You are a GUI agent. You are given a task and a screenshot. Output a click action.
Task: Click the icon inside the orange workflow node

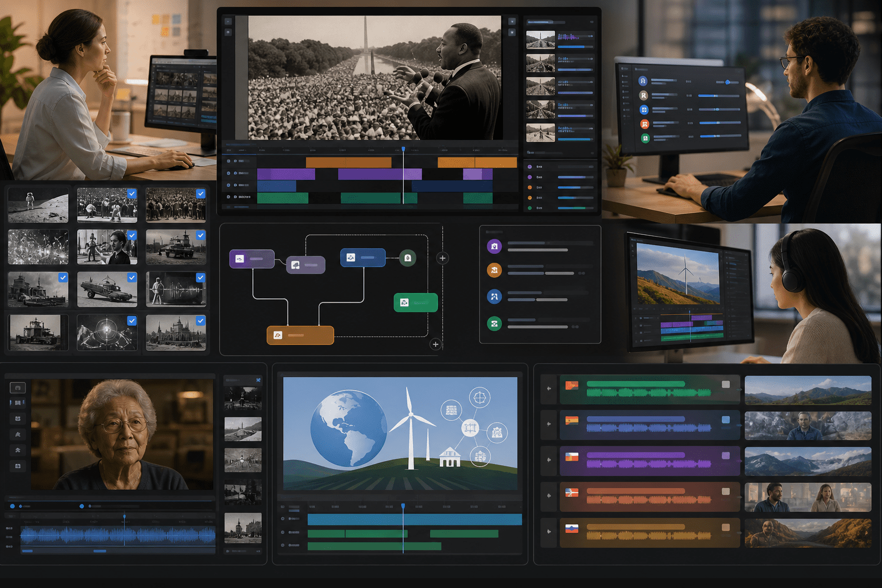click(278, 335)
